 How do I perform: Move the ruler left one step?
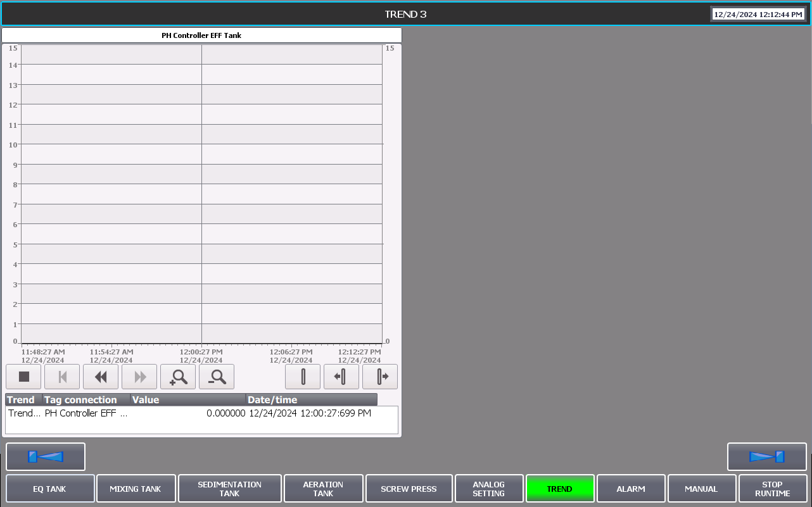[x=341, y=377]
